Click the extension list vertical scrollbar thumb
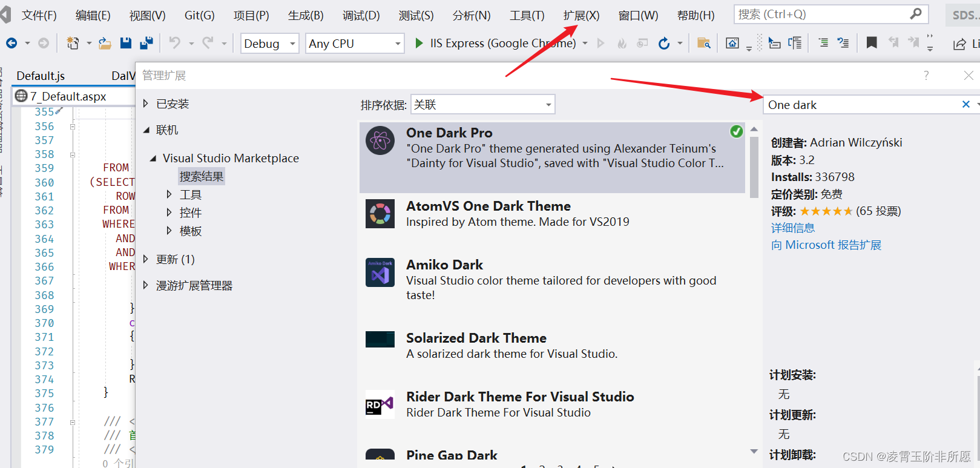Screen dimensions: 980x468 754,167
